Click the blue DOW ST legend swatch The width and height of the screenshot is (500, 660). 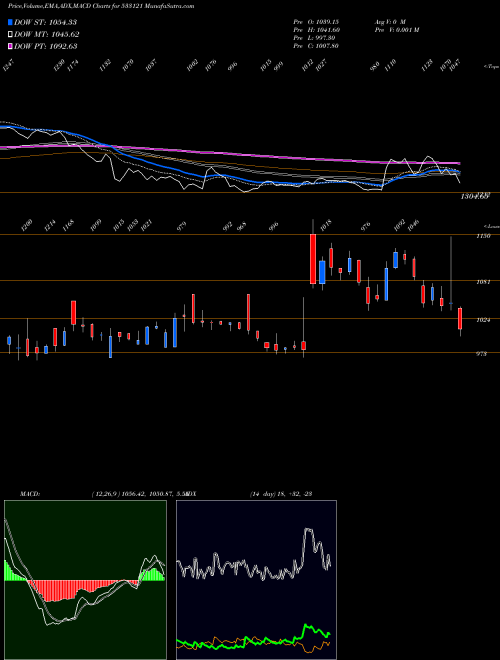[10, 22]
